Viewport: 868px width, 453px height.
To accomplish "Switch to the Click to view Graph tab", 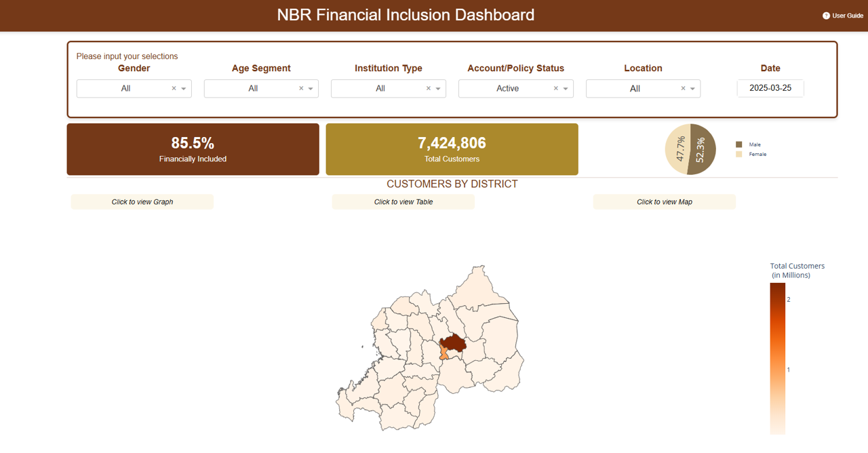I will (142, 201).
